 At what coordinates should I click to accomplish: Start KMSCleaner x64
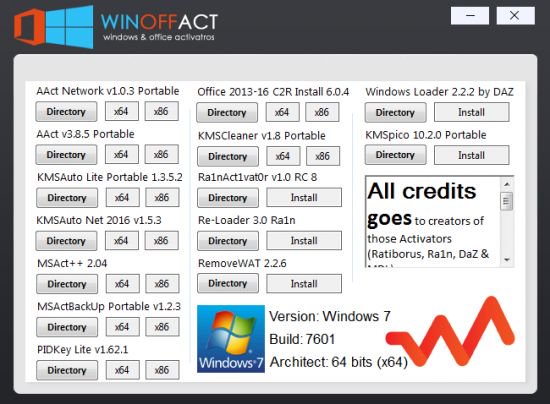coord(283,156)
